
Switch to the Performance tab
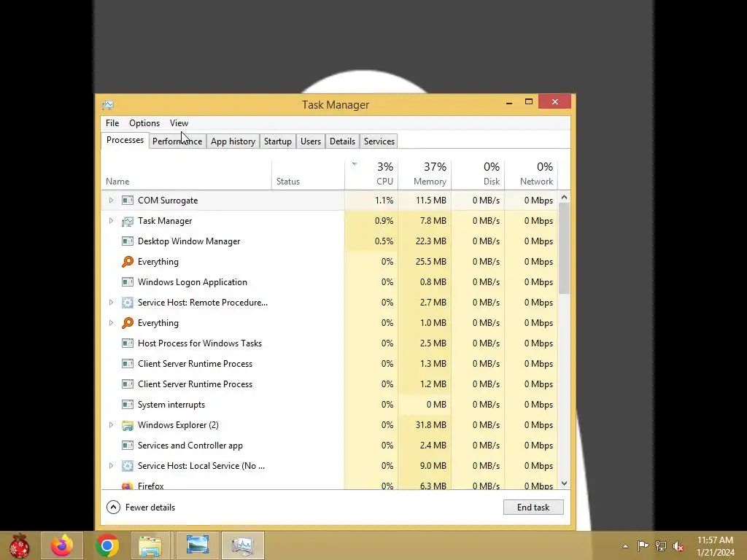pyautogui.click(x=177, y=141)
